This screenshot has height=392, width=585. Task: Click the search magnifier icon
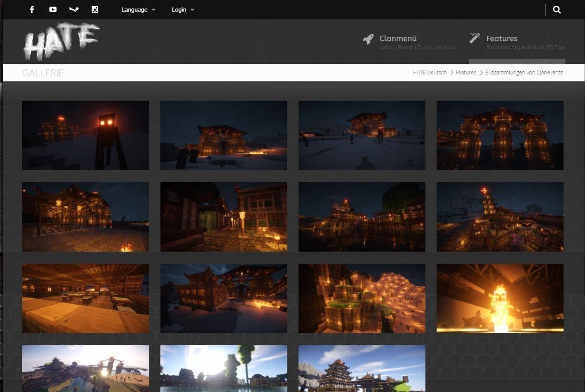coord(557,10)
